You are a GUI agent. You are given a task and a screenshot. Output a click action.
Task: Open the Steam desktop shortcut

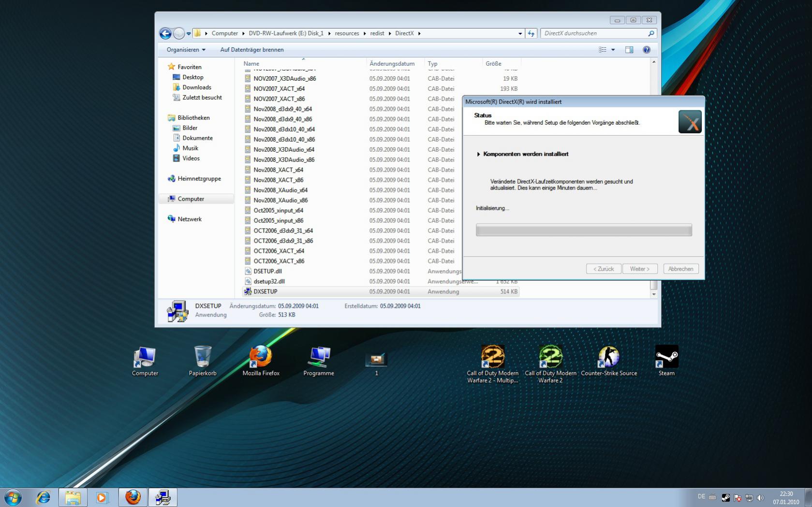click(x=666, y=361)
